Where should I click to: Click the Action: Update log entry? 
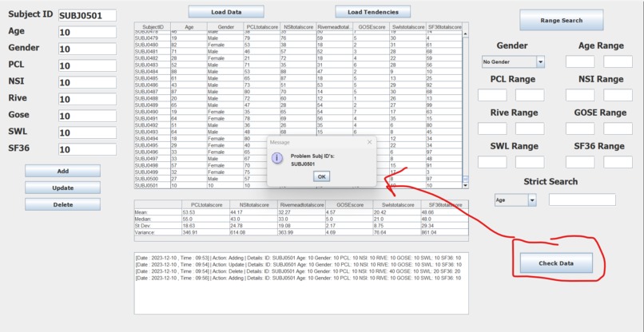[298, 264]
